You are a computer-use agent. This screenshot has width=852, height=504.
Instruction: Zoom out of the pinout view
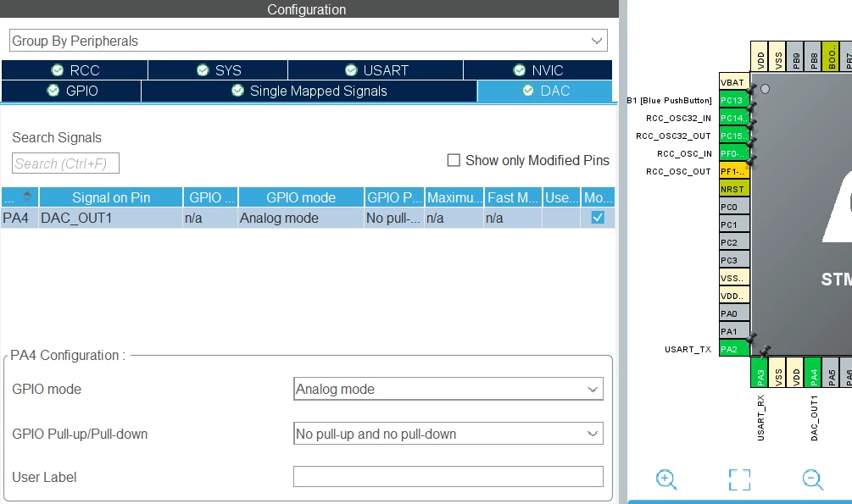pyautogui.click(x=813, y=479)
